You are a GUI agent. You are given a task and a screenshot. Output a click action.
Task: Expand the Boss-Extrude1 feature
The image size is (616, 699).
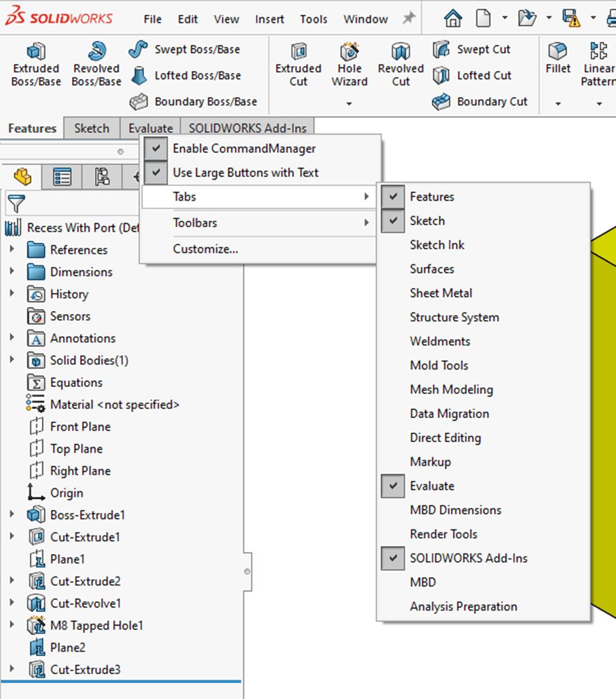click(x=12, y=514)
